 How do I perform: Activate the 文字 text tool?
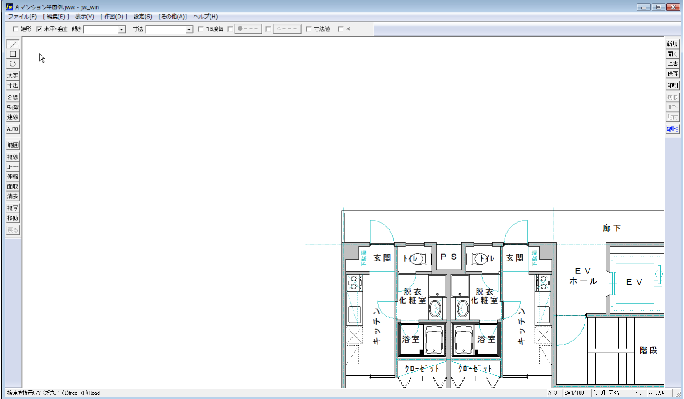pos(13,76)
